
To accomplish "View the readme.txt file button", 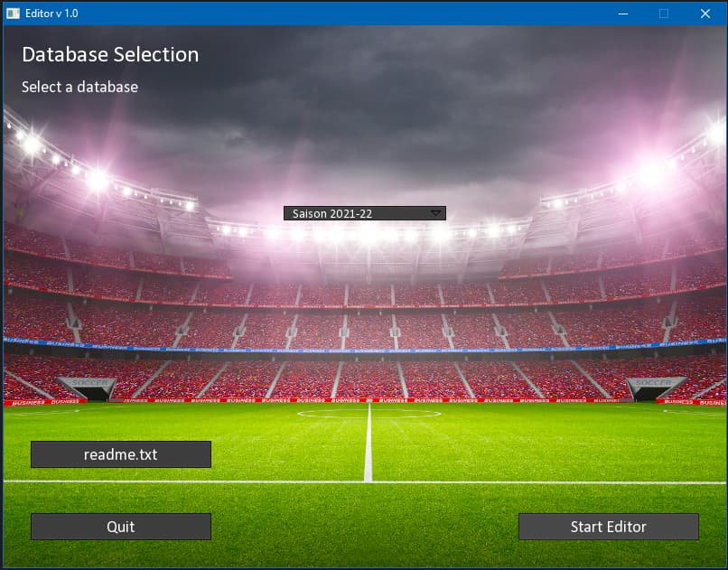I will 121,454.
